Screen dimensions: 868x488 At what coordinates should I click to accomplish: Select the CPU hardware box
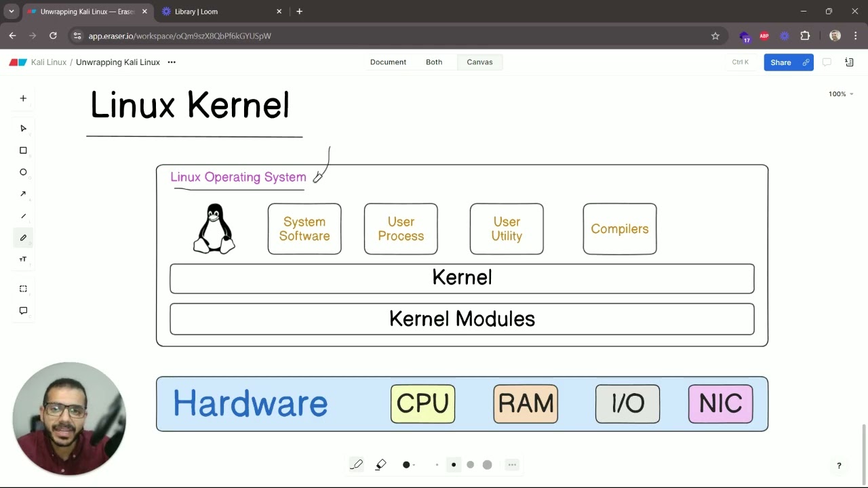click(x=422, y=404)
